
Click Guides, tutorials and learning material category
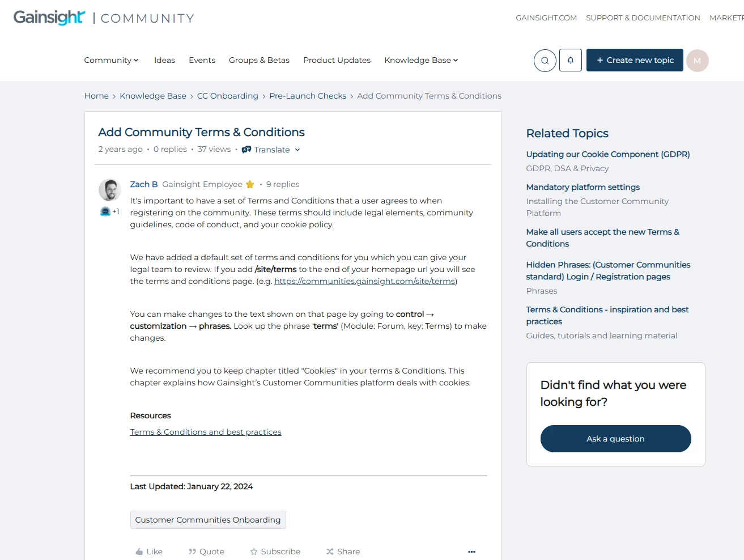[x=602, y=336]
